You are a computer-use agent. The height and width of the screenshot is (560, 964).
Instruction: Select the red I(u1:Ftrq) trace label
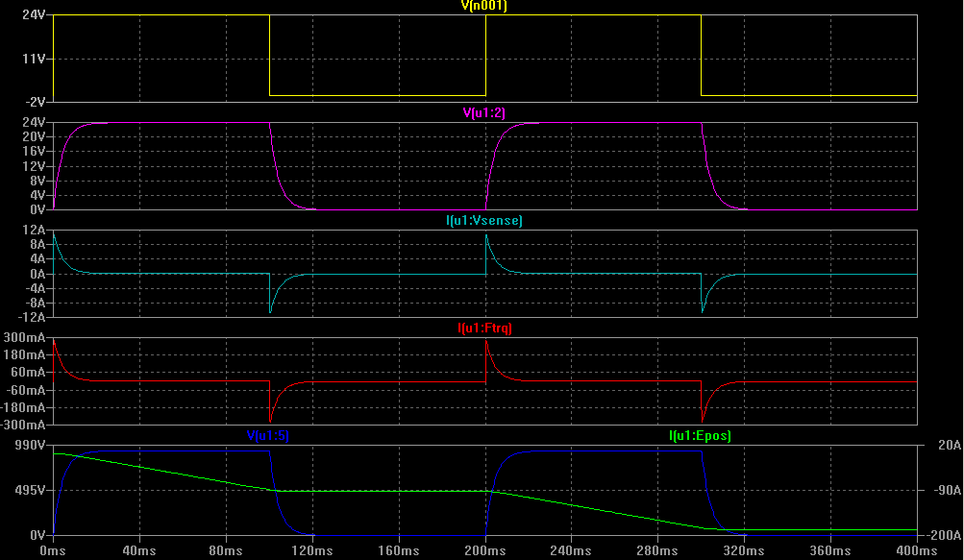point(484,329)
